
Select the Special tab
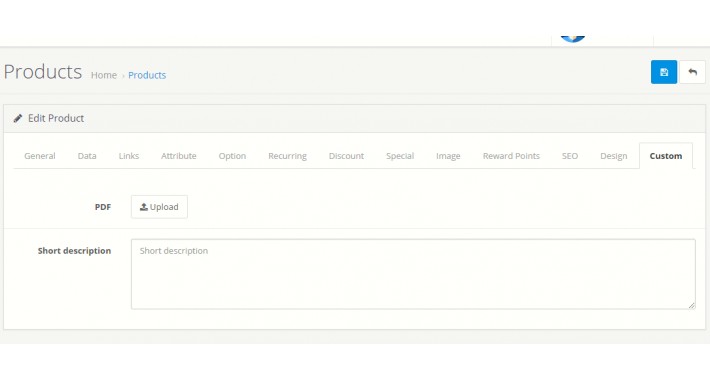pos(400,156)
